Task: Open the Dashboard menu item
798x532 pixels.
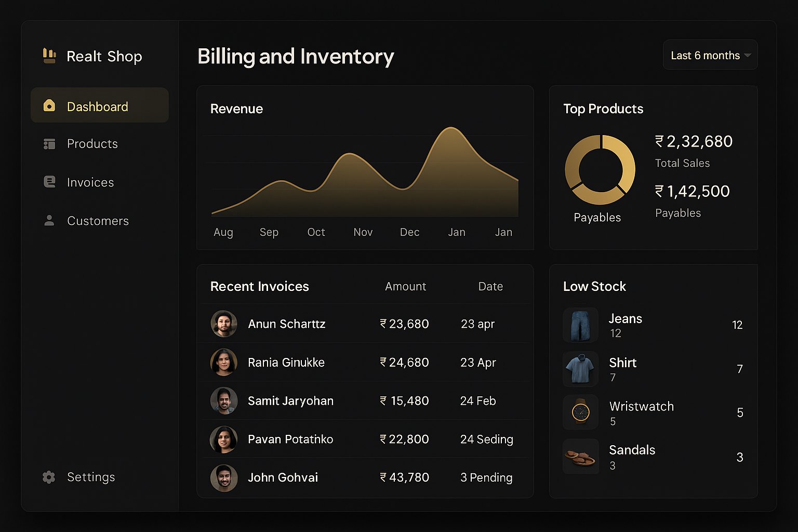Action: pos(100,105)
